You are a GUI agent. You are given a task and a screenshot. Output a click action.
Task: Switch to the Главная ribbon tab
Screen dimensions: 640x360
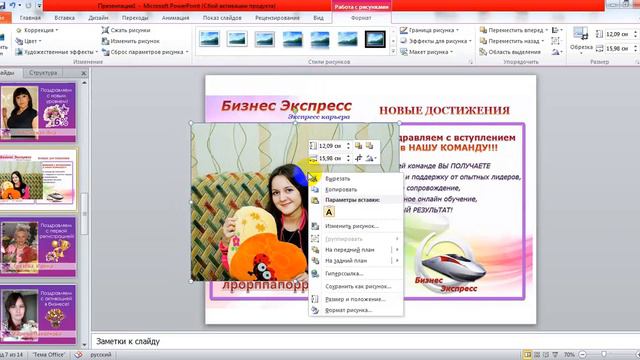(30, 18)
